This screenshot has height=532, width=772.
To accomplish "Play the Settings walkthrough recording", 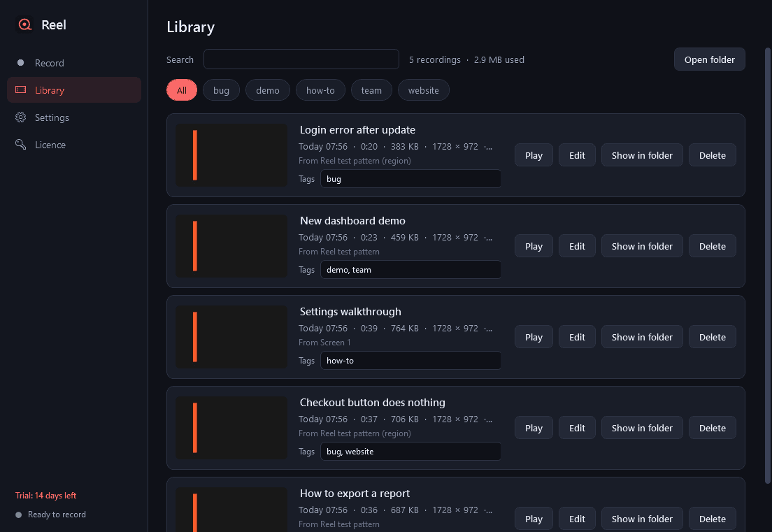I will coord(534,337).
